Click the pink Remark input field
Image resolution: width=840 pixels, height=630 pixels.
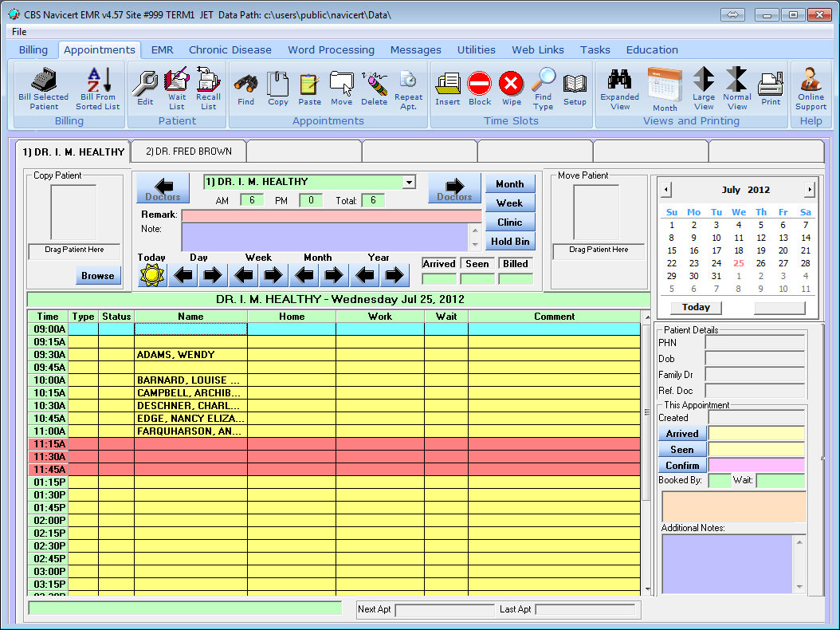[x=331, y=215]
